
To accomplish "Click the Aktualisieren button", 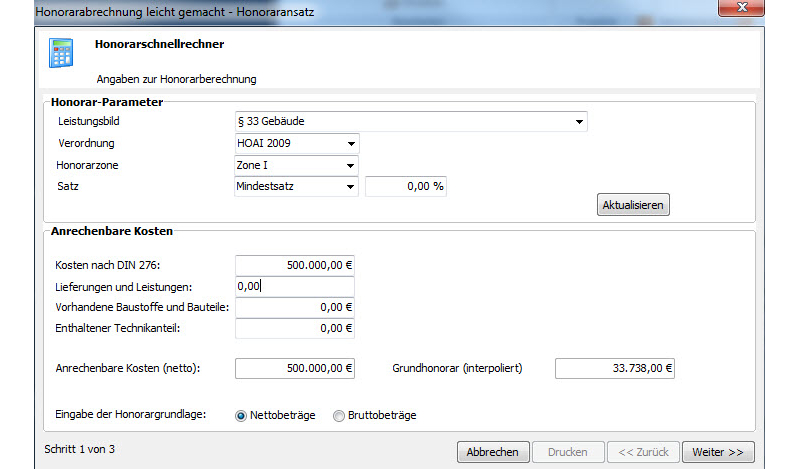I will click(632, 205).
